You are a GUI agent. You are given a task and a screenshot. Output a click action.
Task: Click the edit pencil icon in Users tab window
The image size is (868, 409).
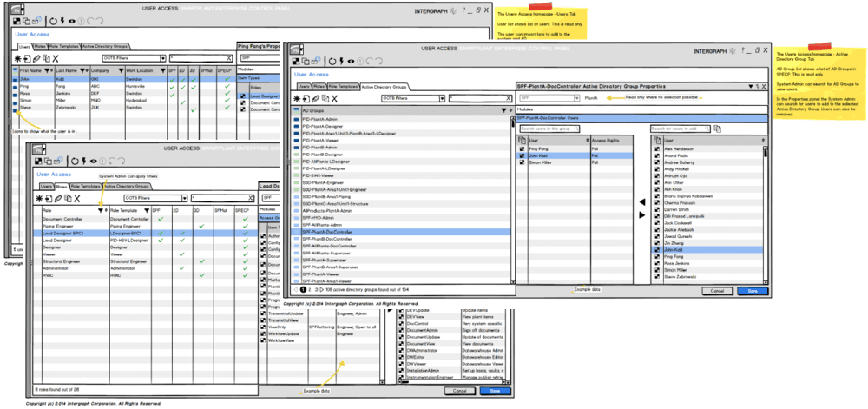pos(36,57)
